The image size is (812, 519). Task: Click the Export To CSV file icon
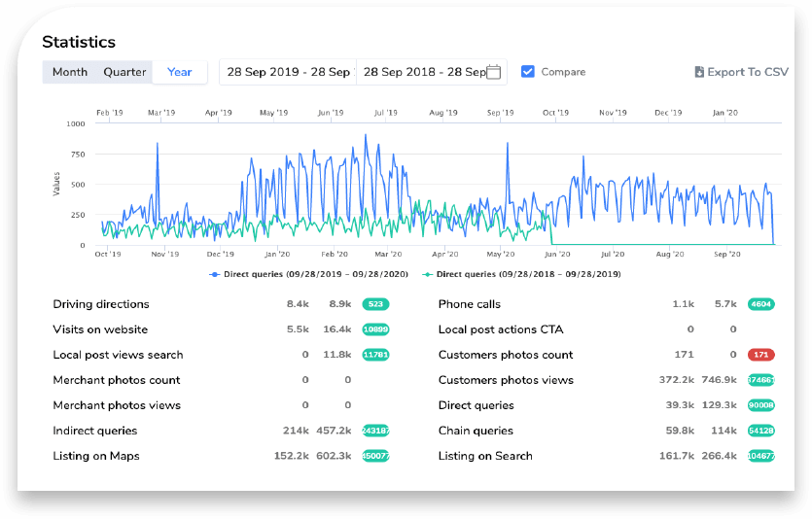pos(698,72)
